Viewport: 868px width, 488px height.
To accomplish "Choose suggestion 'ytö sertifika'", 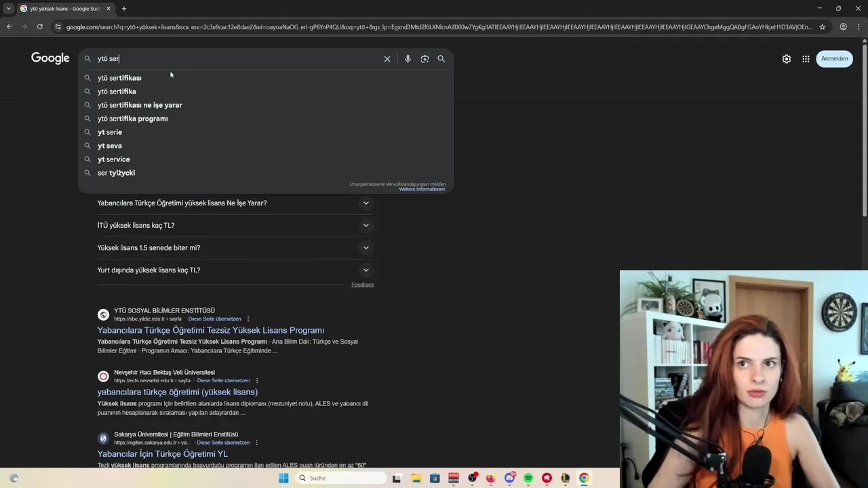I will 266,91.
